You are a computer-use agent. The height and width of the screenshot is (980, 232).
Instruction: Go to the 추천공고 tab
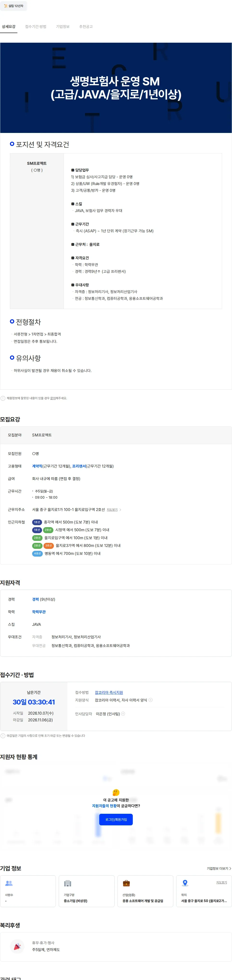pos(86,27)
